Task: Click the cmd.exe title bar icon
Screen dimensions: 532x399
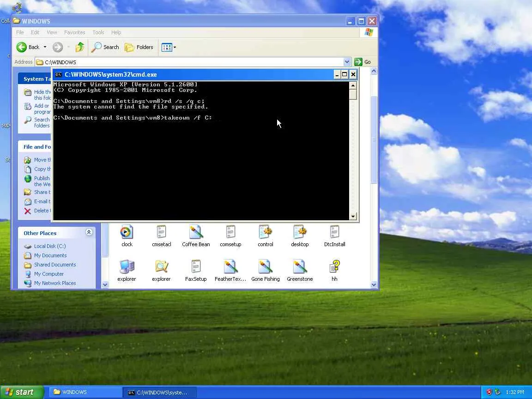Action: pos(58,75)
